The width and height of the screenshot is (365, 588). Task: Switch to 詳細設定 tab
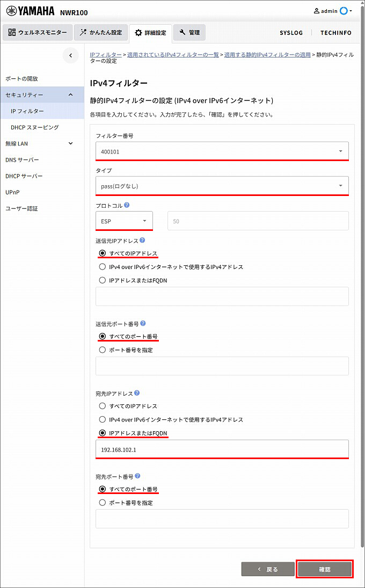tap(150, 33)
